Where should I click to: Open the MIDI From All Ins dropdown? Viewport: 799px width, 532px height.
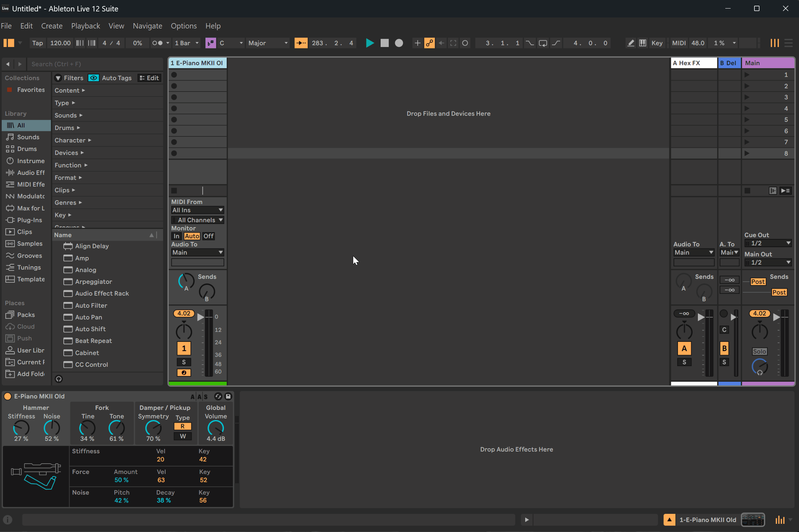pos(197,210)
